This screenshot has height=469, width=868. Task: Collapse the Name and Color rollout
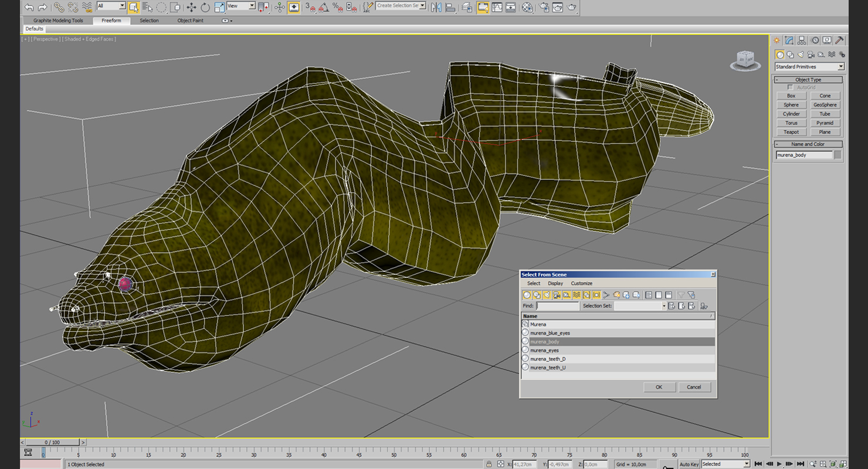click(x=808, y=144)
